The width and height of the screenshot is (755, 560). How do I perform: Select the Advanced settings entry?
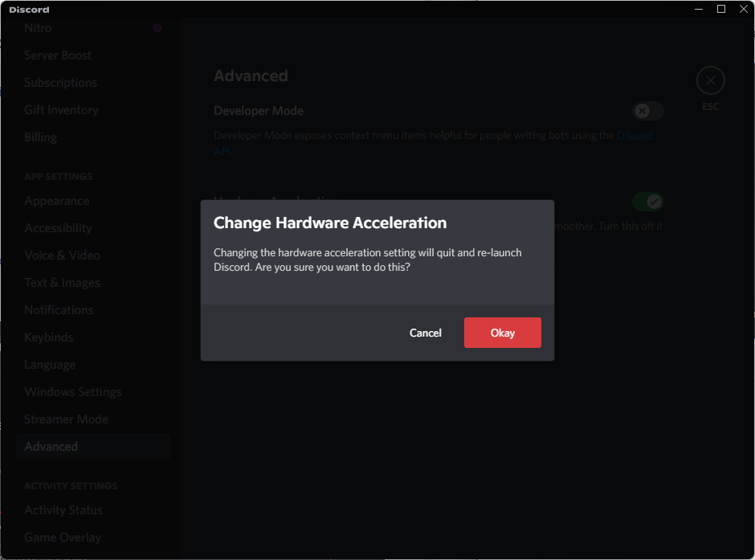(51, 446)
